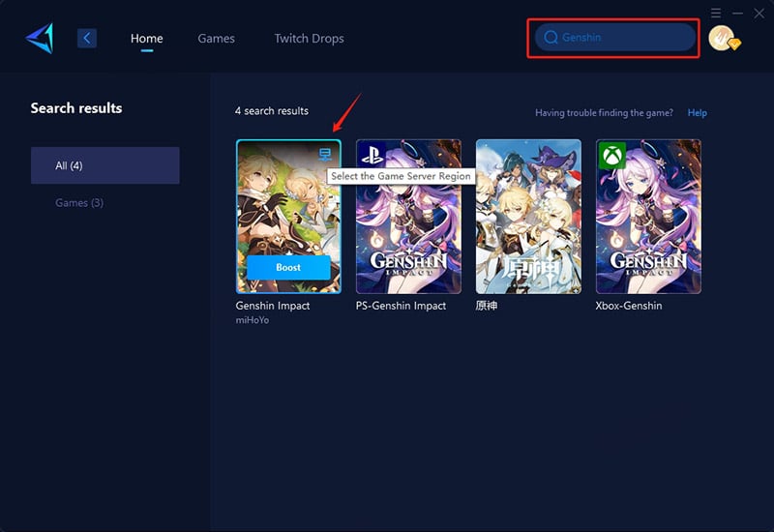Minimize the booster window
Image resolution: width=774 pixels, height=532 pixels.
click(737, 14)
